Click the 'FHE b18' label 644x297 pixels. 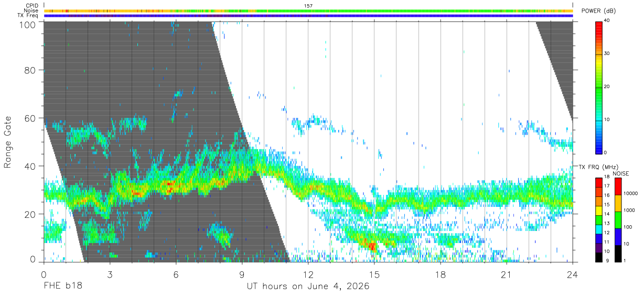tap(62, 287)
